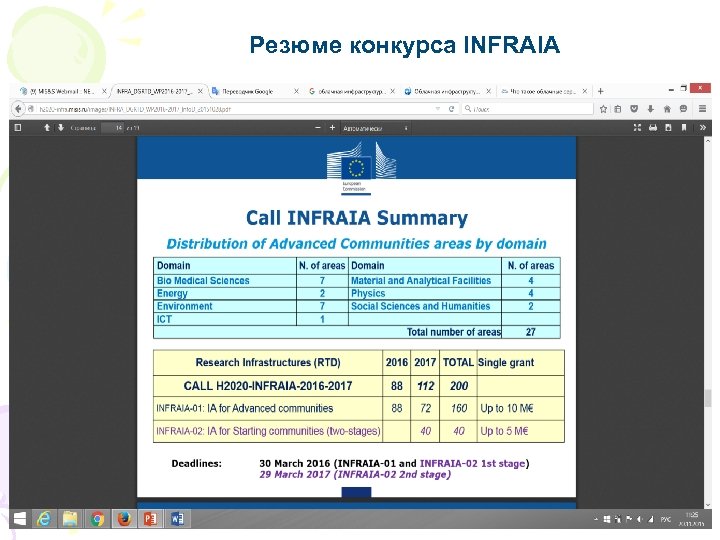Click the Firefox URL address field
This screenshot has height=540, width=720.
click(x=230, y=109)
